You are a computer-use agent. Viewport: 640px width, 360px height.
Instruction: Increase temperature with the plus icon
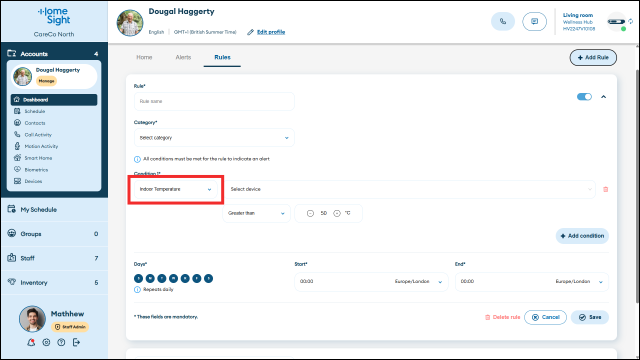(x=337, y=213)
